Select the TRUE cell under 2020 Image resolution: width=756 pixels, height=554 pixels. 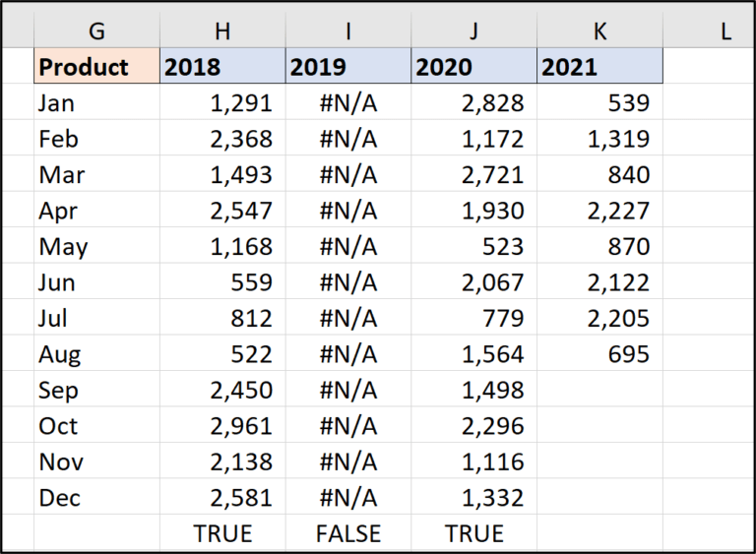[x=474, y=533]
